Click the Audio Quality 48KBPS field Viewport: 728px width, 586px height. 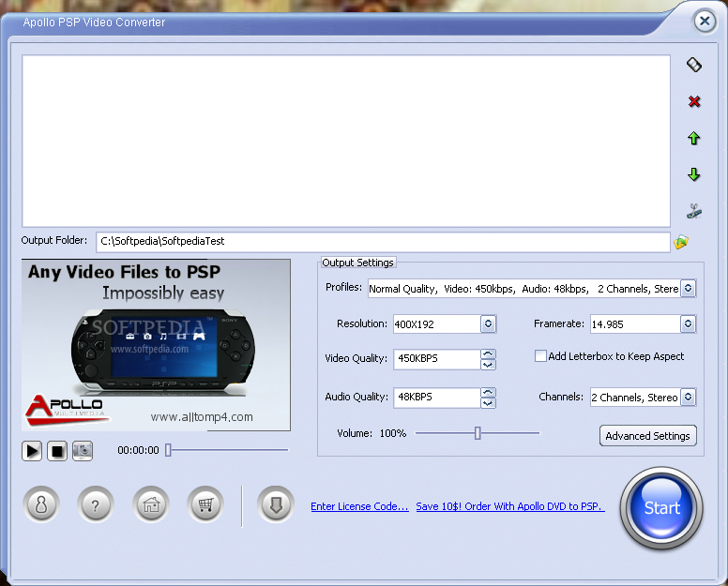[437, 398]
